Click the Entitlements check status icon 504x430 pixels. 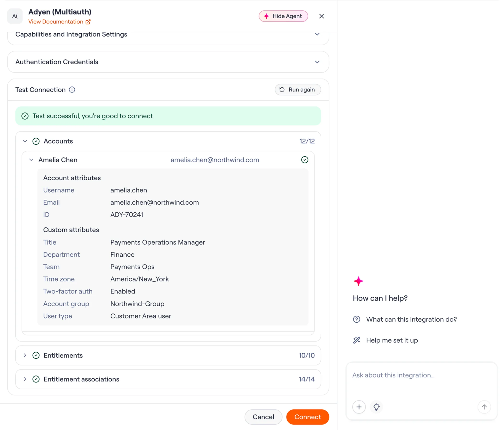tap(36, 355)
